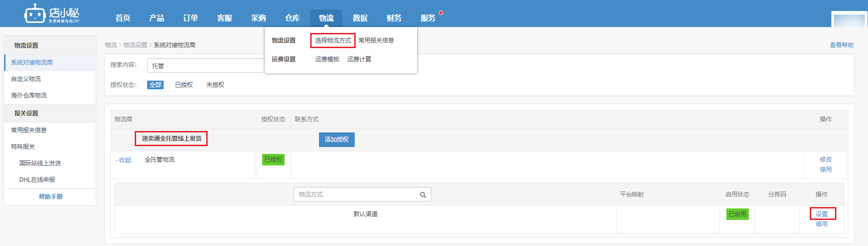Click the 平台映射 column header
Image resolution: width=868 pixels, height=246 pixels.
coord(632,194)
